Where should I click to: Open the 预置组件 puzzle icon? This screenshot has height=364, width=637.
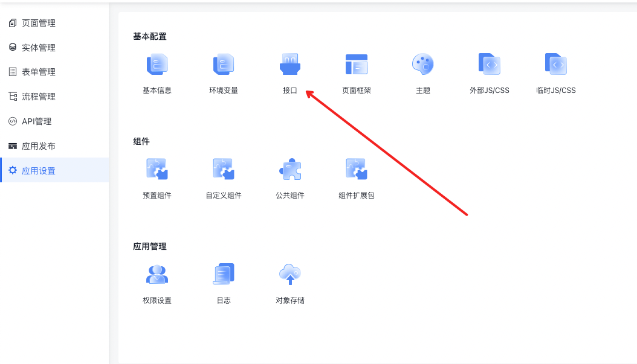[x=157, y=170]
